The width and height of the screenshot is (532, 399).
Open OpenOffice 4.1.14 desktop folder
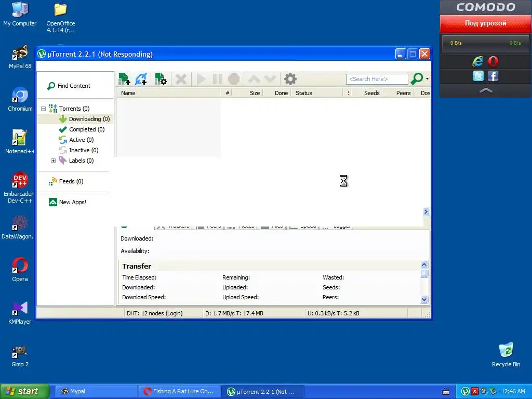coord(60,17)
